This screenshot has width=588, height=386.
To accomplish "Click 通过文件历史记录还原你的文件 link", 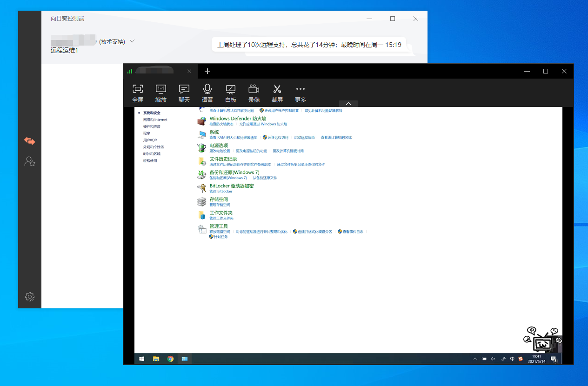I will [x=301, y=165].
